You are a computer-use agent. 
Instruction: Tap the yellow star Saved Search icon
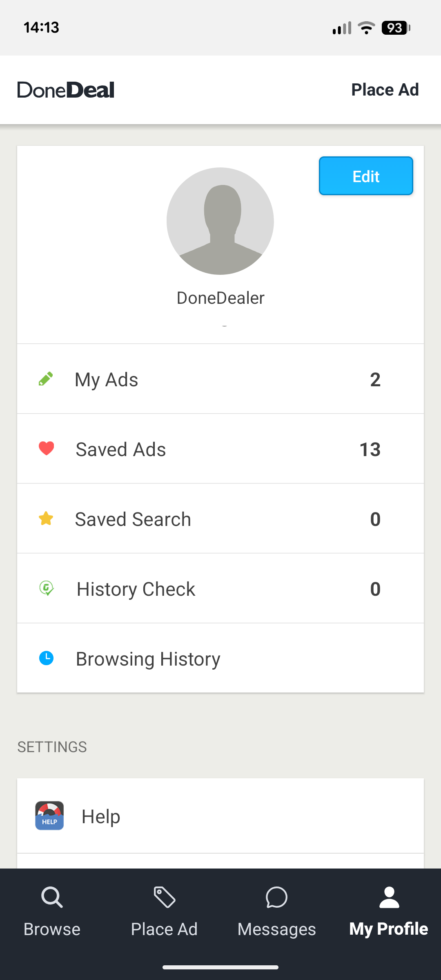tap(46, 519)
